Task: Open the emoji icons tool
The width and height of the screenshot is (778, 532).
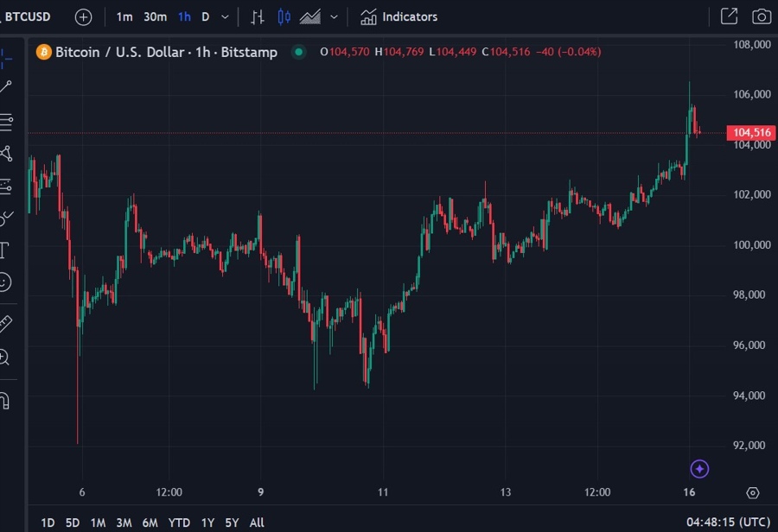Action: coord(5,282)
